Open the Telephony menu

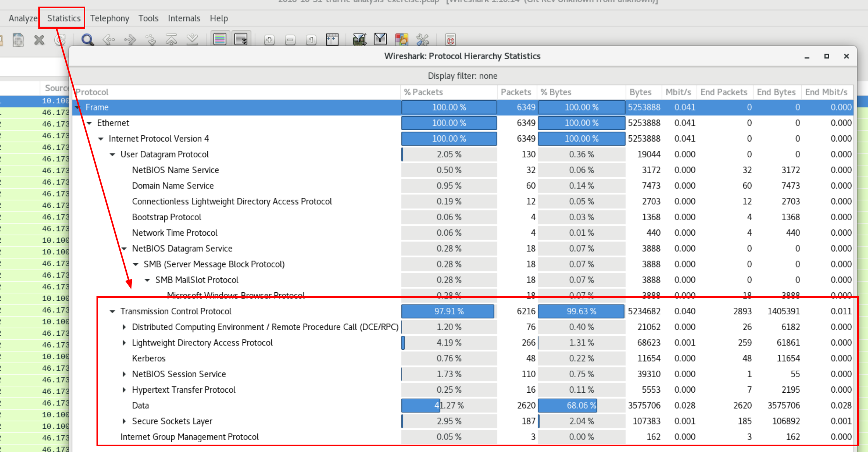click(110, 18)
